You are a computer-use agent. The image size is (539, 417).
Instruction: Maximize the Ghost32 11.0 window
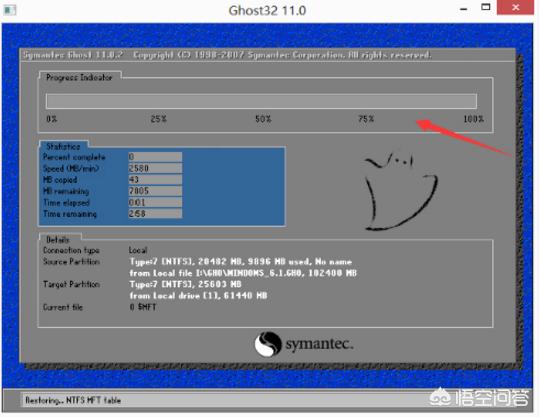pos(486,8)
